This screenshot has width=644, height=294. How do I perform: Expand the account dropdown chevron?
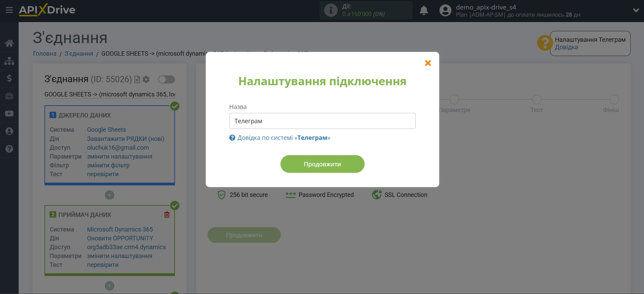(636, 10)
